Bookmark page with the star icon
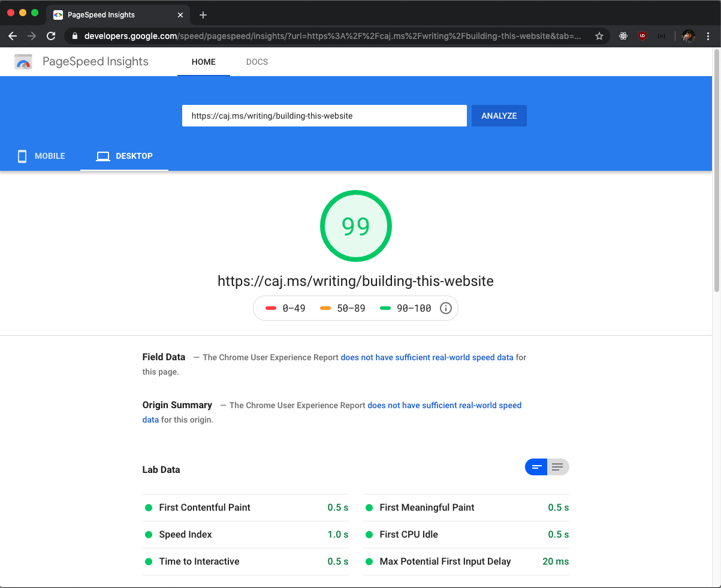 point(599,36)
